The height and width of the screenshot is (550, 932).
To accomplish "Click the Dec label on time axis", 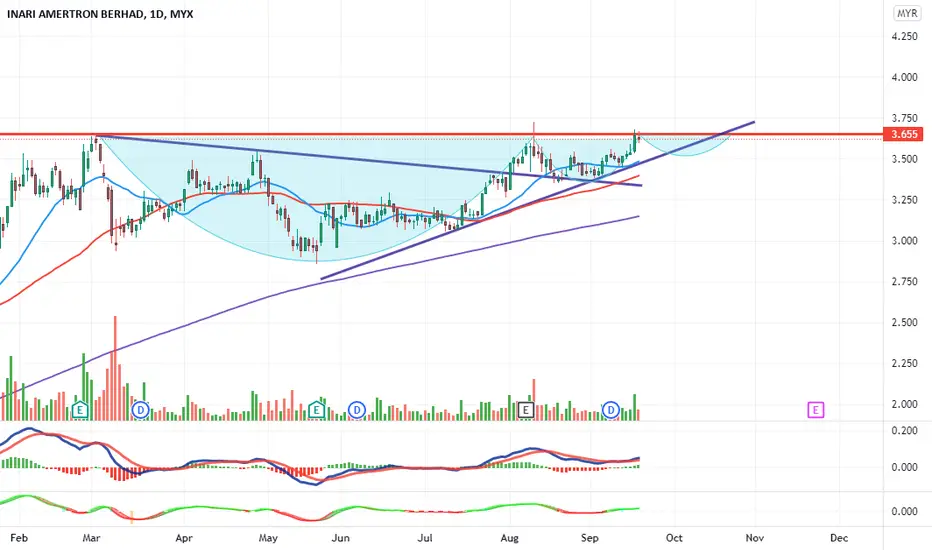I will click(x=839, y=538).
